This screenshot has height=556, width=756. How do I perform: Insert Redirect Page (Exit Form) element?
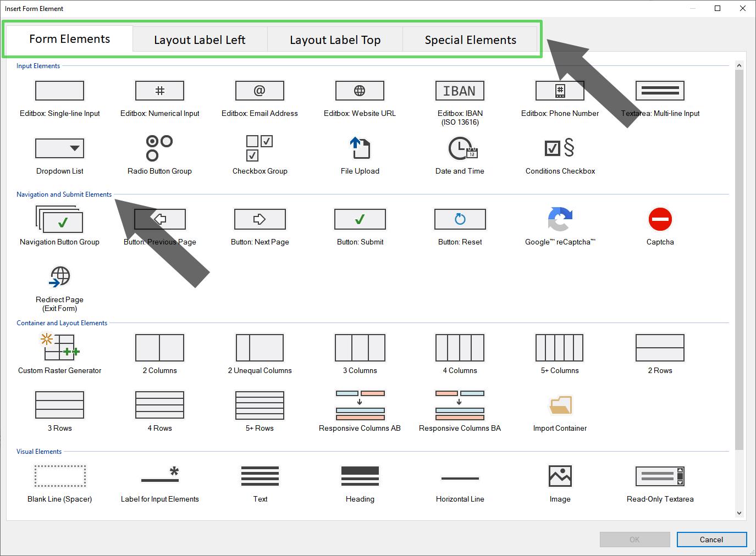click(x=59, y=288)
